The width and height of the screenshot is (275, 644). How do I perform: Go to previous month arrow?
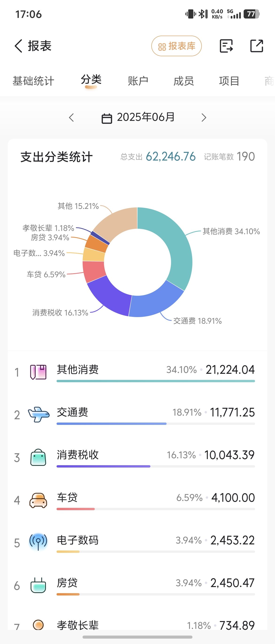(x=72, y=117)
